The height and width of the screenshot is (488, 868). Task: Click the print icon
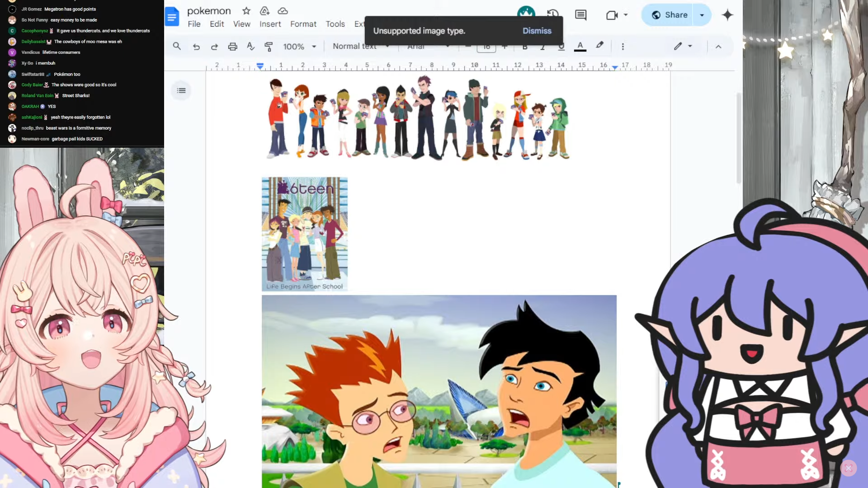[x=232, y=47]
